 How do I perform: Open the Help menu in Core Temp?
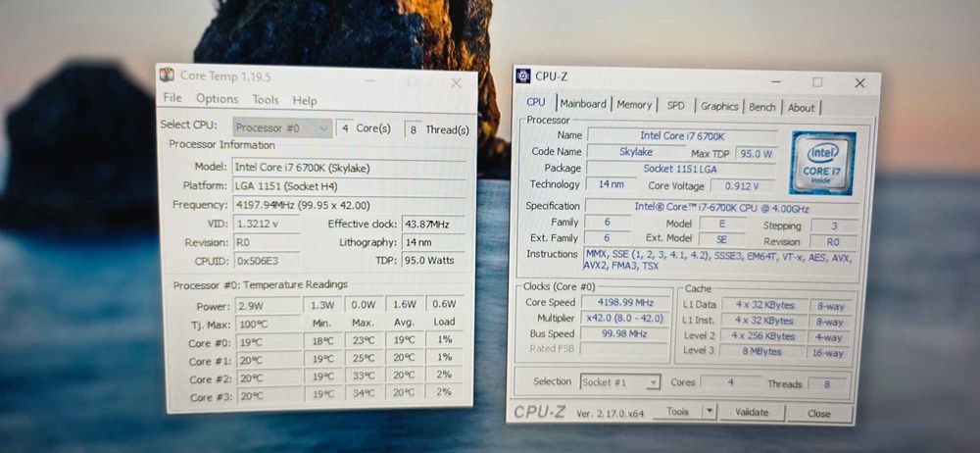tap(305, 101)
